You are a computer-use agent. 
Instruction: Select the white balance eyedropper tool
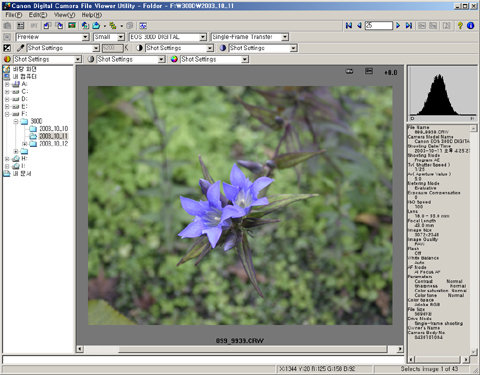coord(21,48)
